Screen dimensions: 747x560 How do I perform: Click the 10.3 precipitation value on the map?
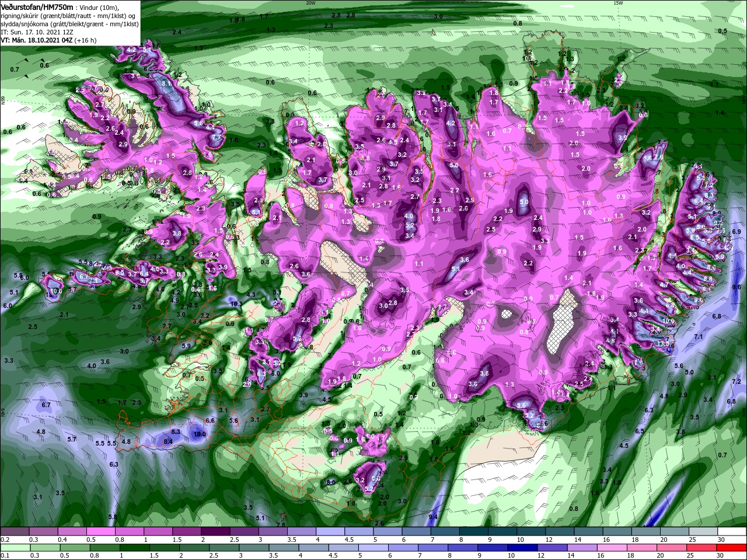pos(236,304)
